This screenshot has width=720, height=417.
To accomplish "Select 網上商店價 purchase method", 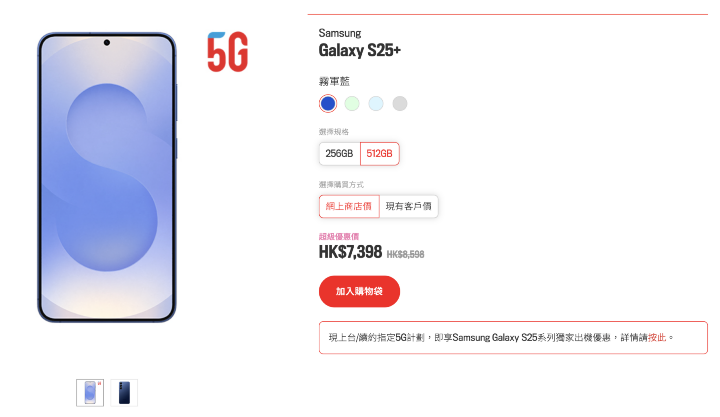I will click(x=348, y=206).
